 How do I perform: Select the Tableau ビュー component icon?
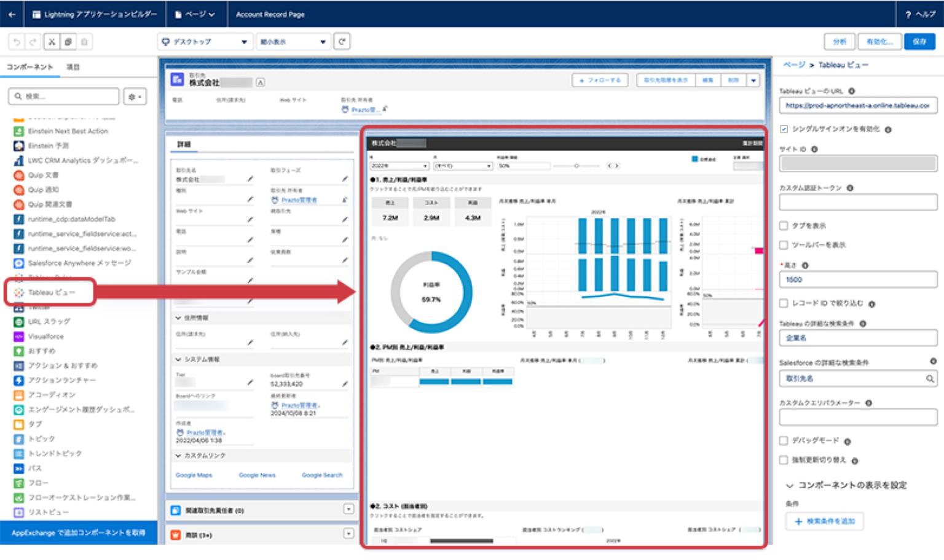(18, 292)
